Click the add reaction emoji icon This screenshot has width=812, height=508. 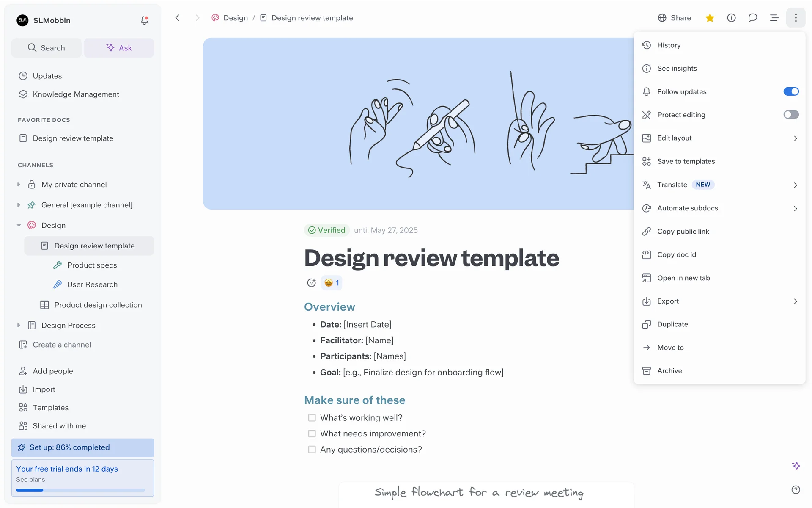(x=311, y=283)
